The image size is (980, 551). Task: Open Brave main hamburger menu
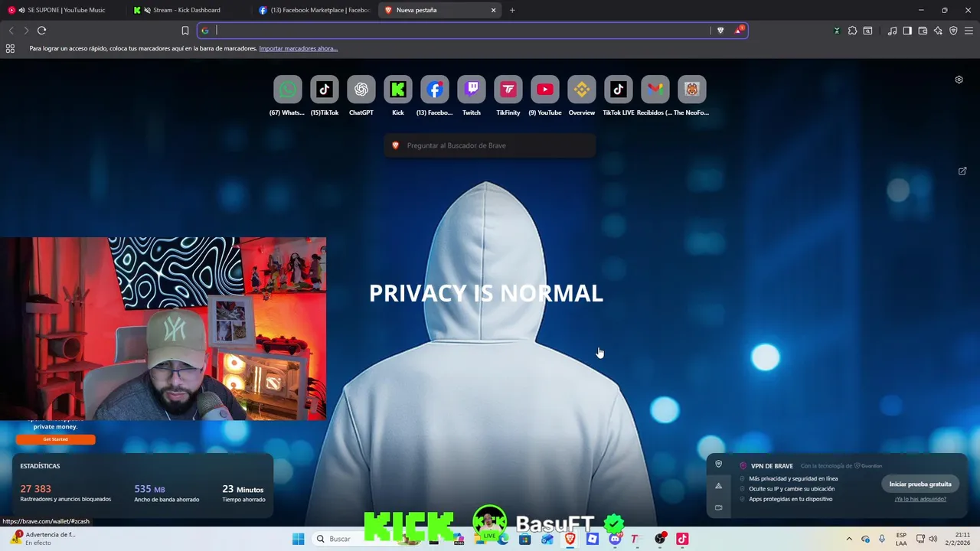pos(969,31)
